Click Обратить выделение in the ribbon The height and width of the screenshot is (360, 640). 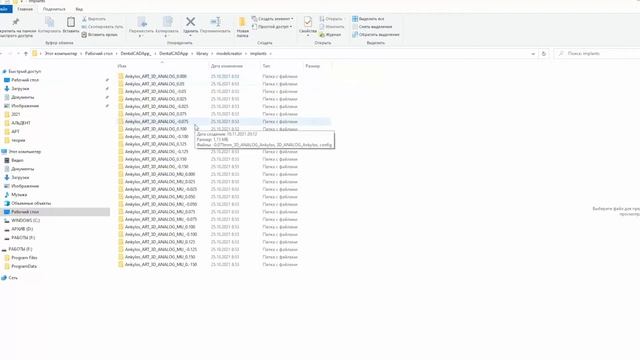(x=376, y=35)
